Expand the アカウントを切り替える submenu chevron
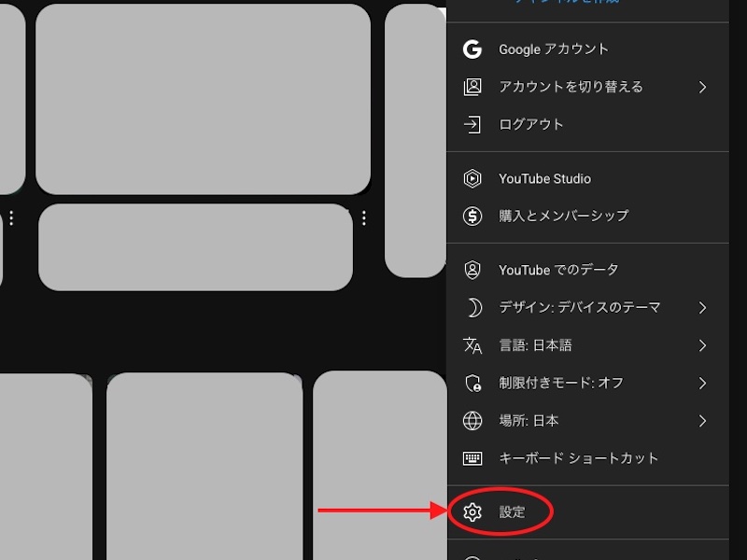Viewport: 747px width, 560px height. click(x=702, y=87)
